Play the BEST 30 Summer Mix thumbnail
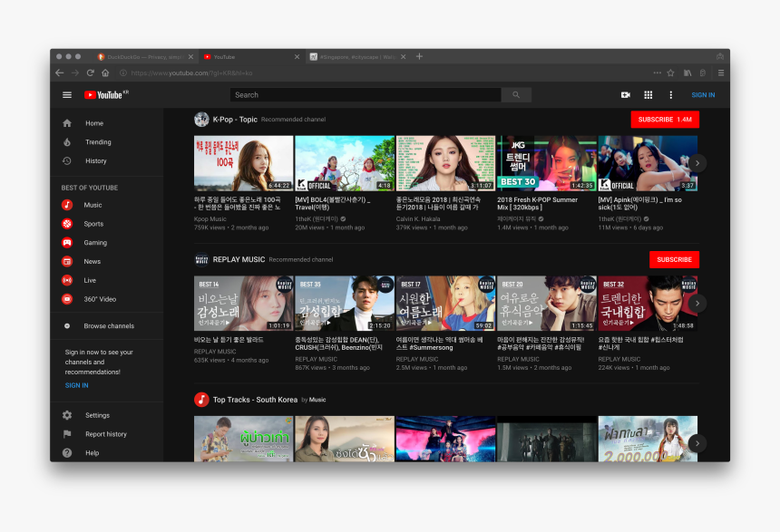This screenshot has width=780, height=532. [x=546, y=163]
